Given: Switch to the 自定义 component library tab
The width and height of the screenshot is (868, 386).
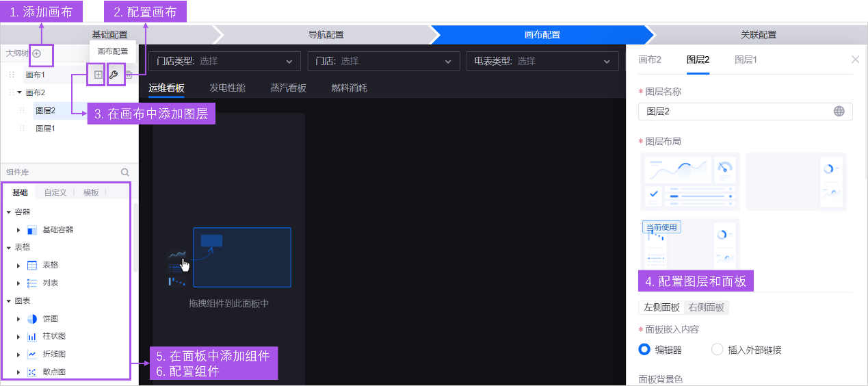Looking at the screenshot, I should pyautogui.click(x=55, y=192).
